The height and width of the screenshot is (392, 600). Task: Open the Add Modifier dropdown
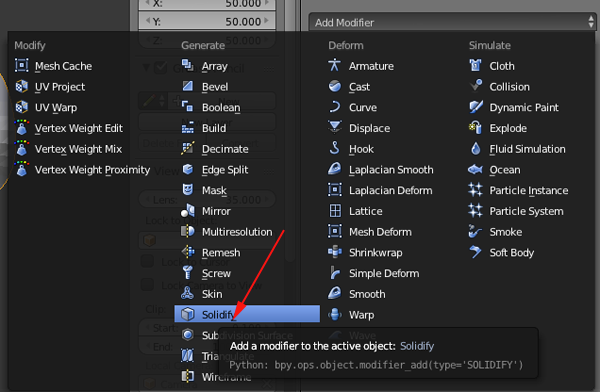tap(453, 23)
